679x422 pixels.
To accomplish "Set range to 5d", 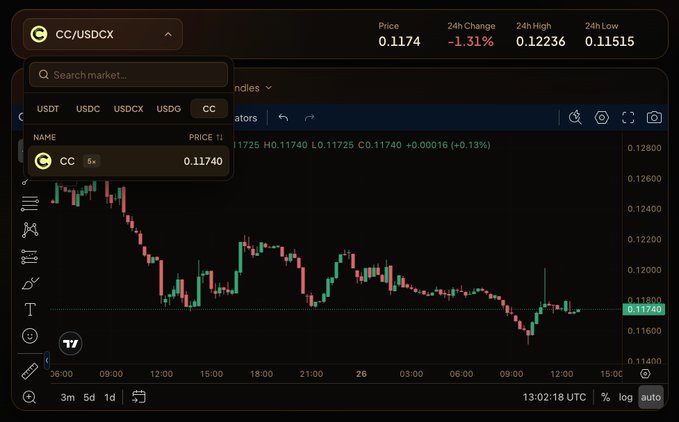I will [89, 397].
